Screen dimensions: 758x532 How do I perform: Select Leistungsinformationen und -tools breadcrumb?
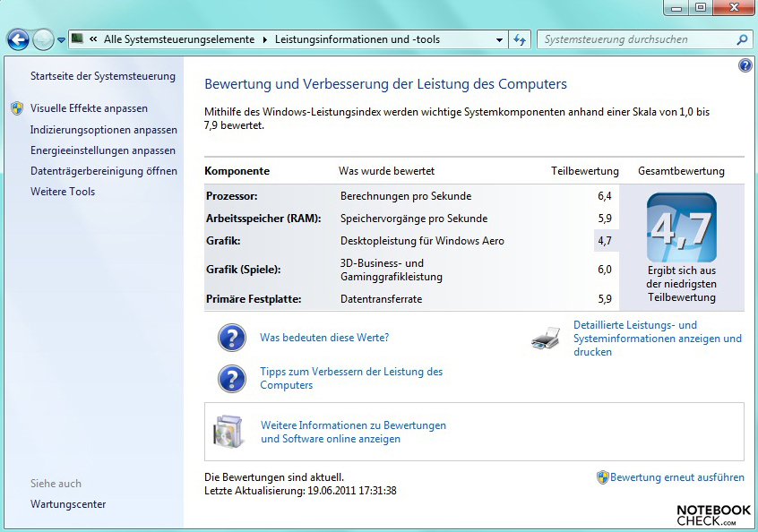[x=357, y=39]
